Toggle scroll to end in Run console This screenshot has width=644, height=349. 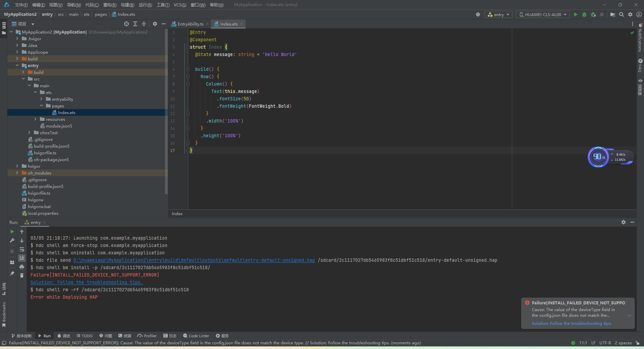pyautogui.click(x=22, y=258)
